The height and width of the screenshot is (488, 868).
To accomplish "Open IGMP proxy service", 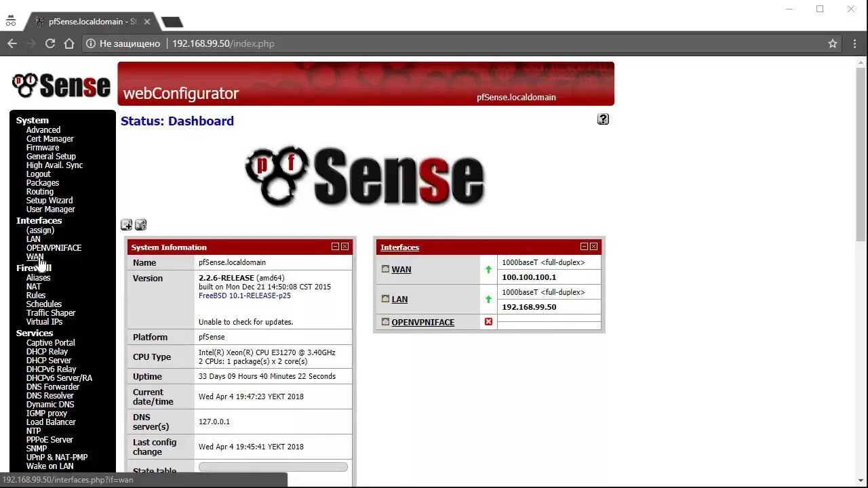I will 47,413.
